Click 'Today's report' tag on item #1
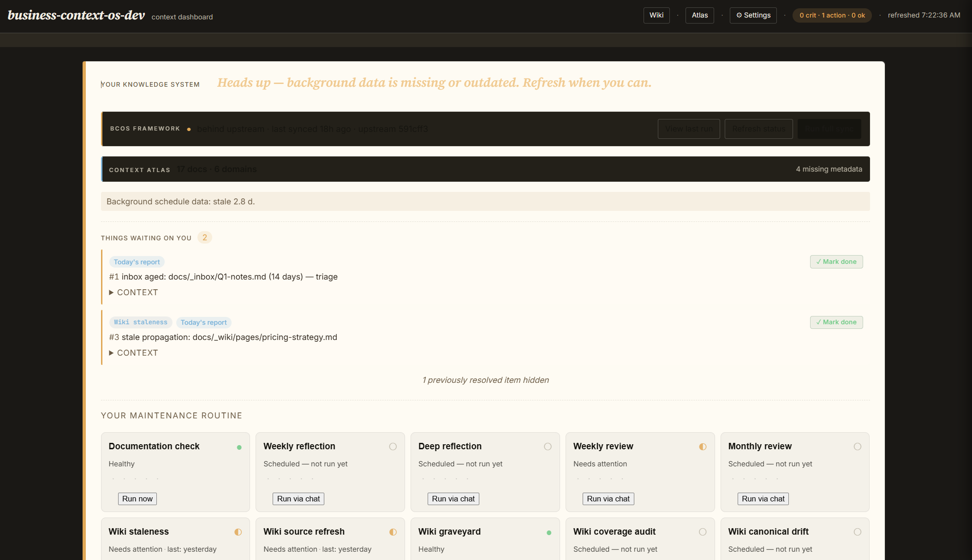Image resolution: width=972 pixels, height=560 pixels. pos(137,262)
